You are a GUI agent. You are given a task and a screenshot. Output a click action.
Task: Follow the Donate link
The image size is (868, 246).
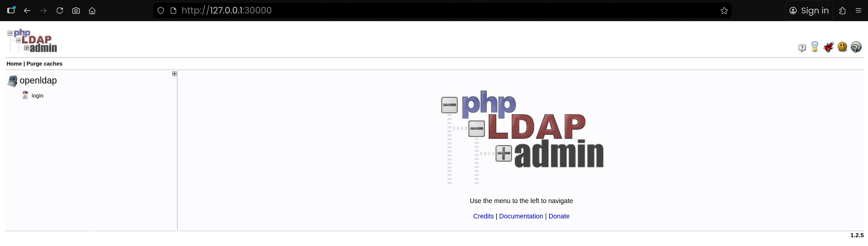[559, 216]
